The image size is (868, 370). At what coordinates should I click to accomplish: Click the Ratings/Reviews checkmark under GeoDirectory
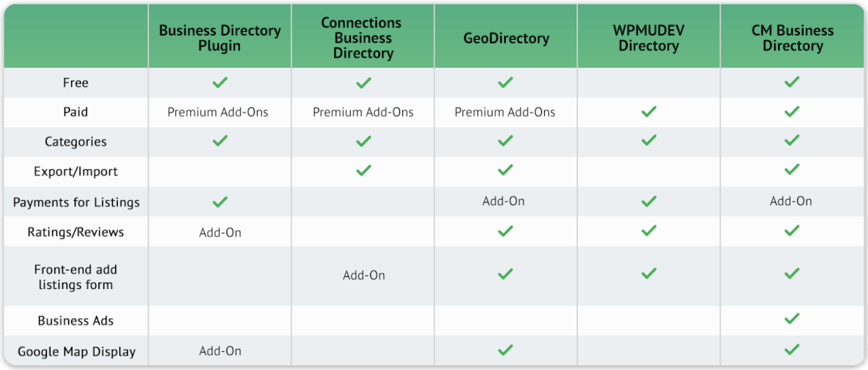tap(506, 231)
